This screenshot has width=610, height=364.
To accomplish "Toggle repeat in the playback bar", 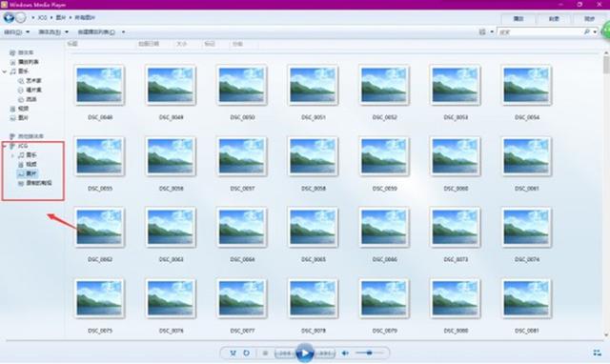I will (x=247, y=354).
